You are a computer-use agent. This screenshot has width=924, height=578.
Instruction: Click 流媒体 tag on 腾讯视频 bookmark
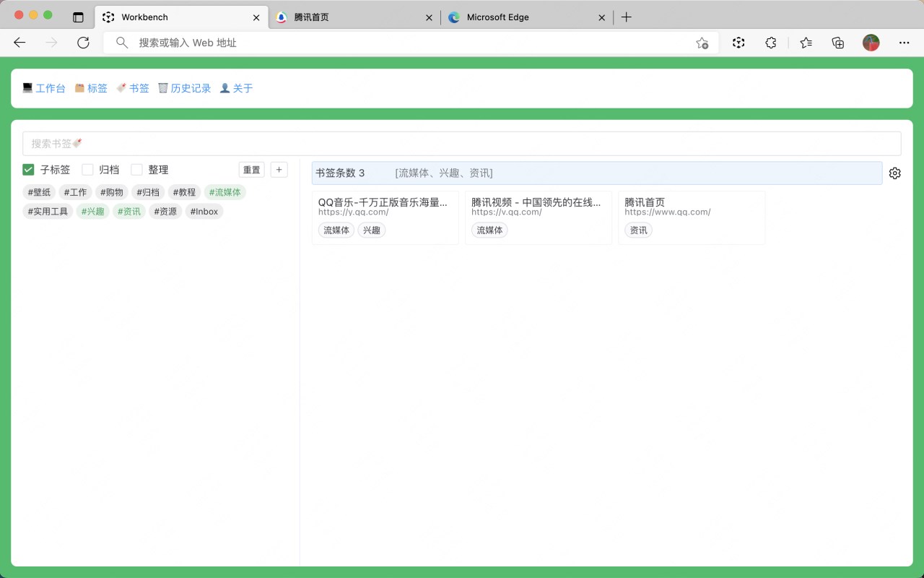click(x=489, y=230)
